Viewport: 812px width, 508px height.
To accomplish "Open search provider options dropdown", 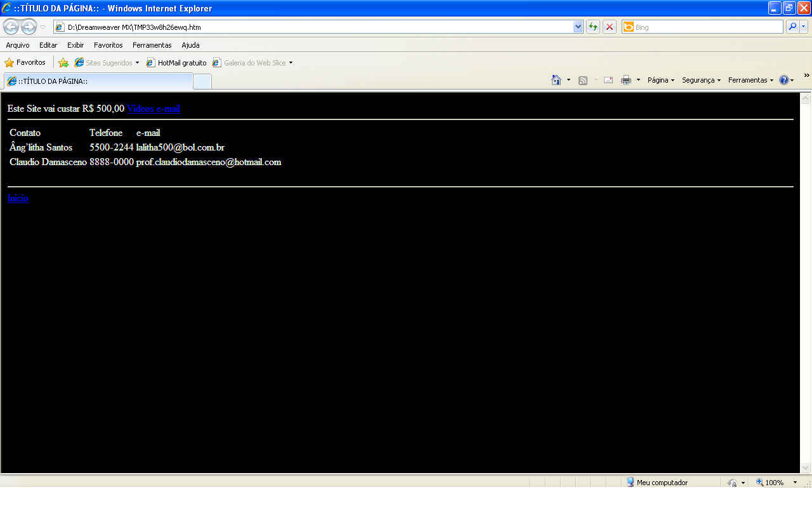I will point(804,27).
